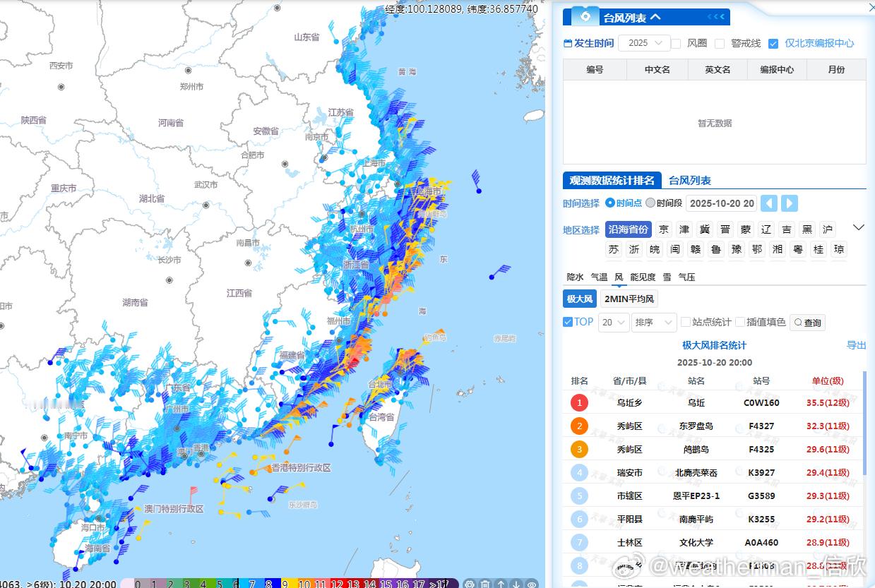Select the 沿海省份 region button
This screenshot has width=875, height=588.
point(629,229)
